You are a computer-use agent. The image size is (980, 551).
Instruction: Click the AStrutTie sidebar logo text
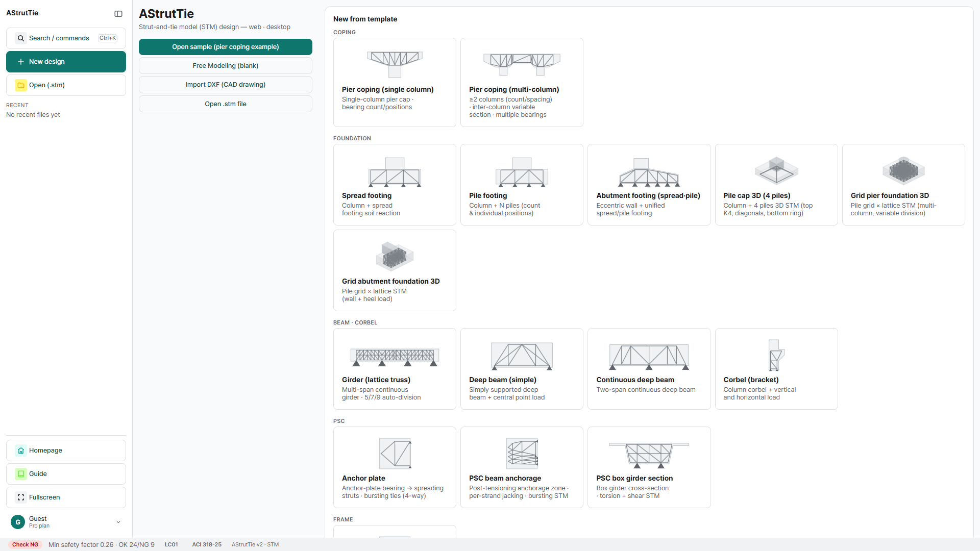[x=22, y=13]
